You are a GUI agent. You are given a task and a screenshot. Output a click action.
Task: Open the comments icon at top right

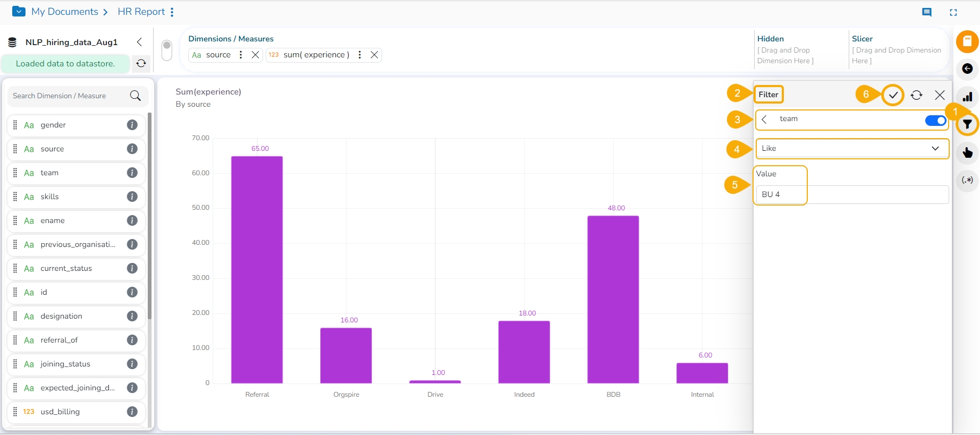coord(927,12)
